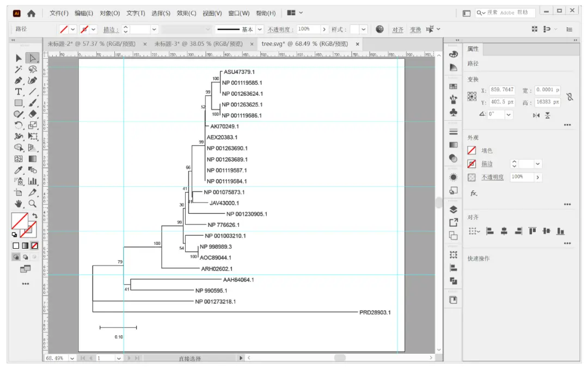The width and height of the screenshot is (588, 369).
Task: Select the Line Segment tool
Action: click(x=33, y=91)
